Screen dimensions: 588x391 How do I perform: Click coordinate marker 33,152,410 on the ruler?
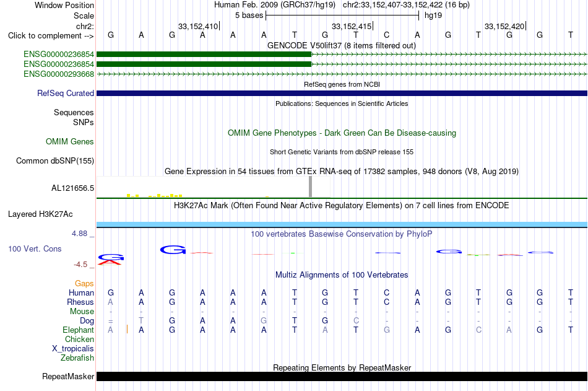coord(198,26)
